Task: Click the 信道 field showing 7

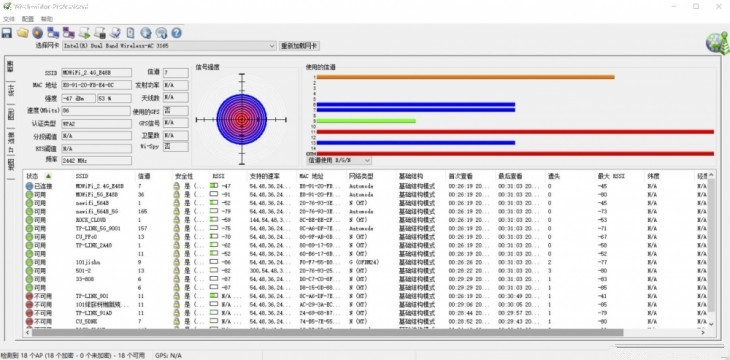Action: (176, 73)
